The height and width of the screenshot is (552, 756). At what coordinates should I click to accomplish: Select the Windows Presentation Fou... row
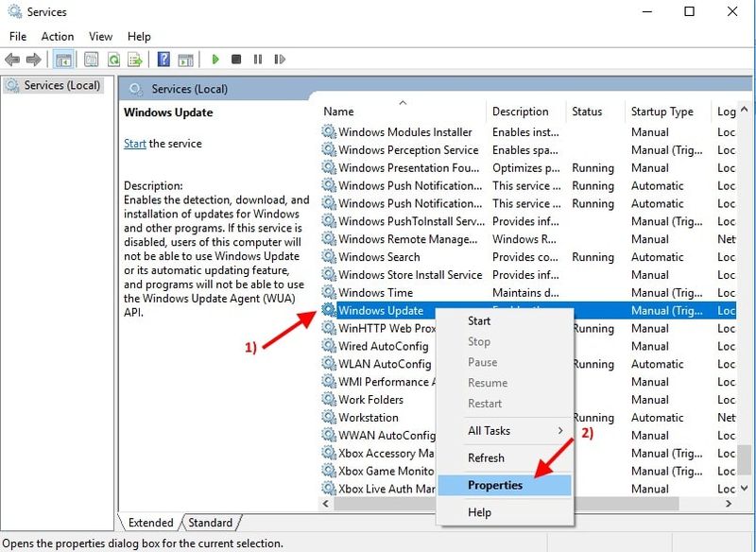click(x=528, y=167)
